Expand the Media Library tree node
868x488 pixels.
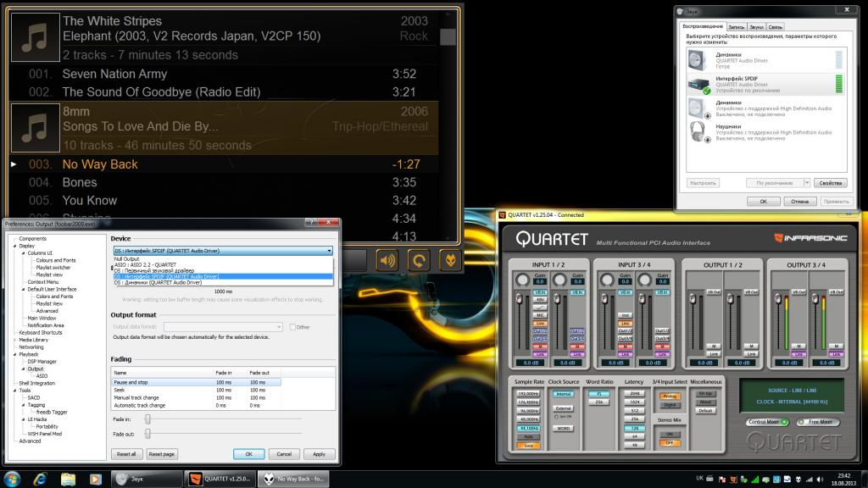point(15,340)
